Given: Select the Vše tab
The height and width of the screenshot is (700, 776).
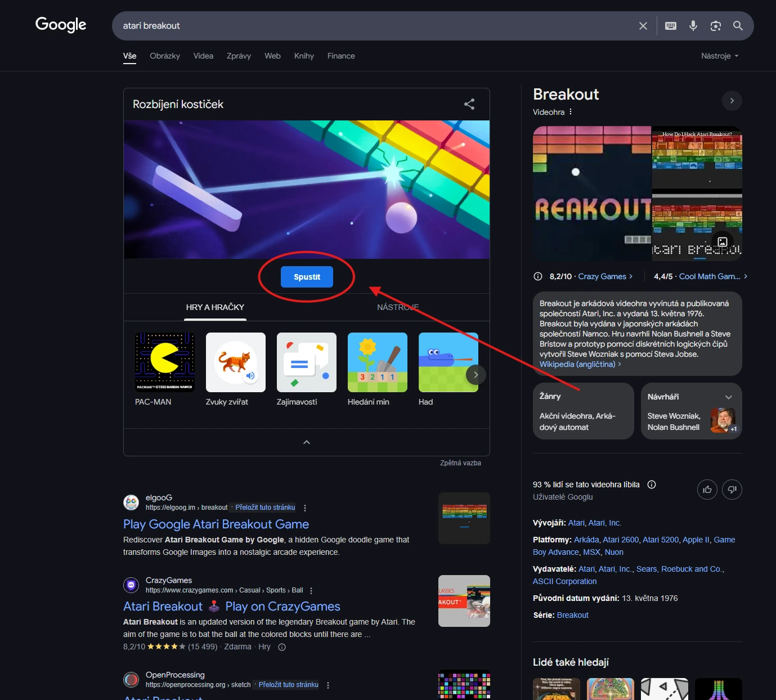Looking at the screenshot, I should click(x=130, y=56).
